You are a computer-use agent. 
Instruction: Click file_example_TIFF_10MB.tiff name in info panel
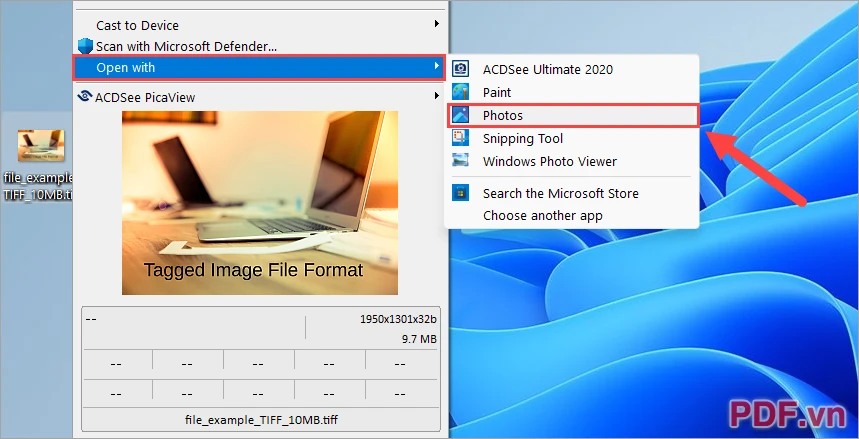(x=261, y=420)
